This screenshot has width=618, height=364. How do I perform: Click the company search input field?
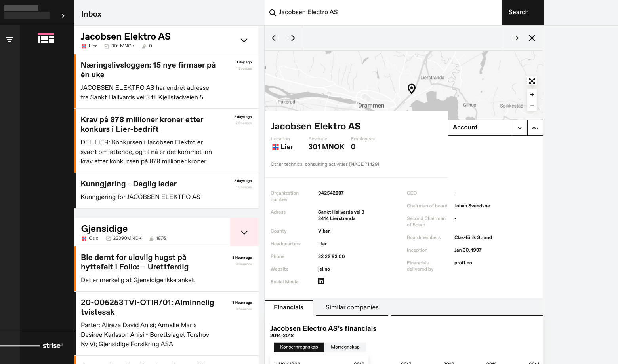[x=380, y=12]
